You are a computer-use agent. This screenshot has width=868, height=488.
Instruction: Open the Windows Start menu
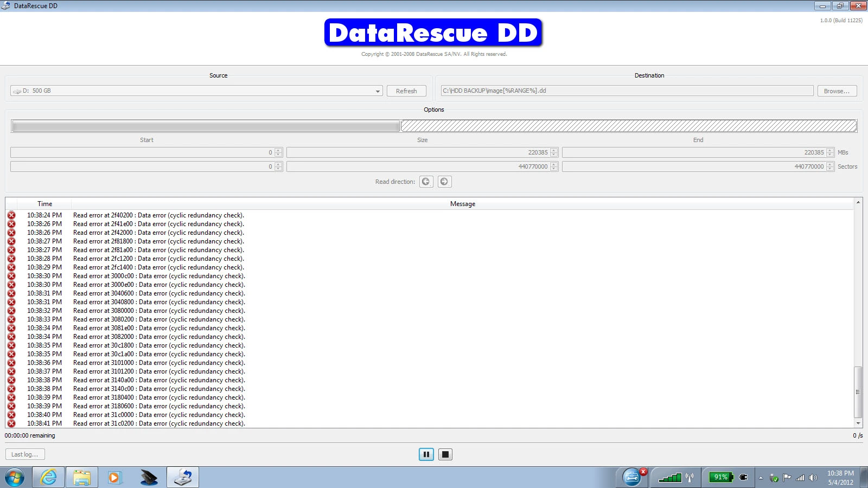(15, 478)
